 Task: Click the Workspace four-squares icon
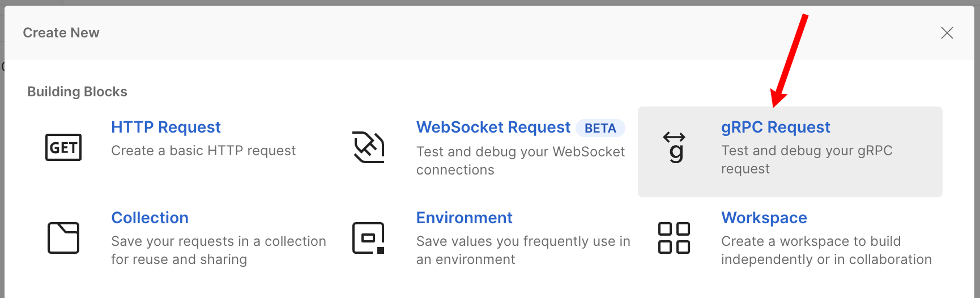[x=674, y=238]
